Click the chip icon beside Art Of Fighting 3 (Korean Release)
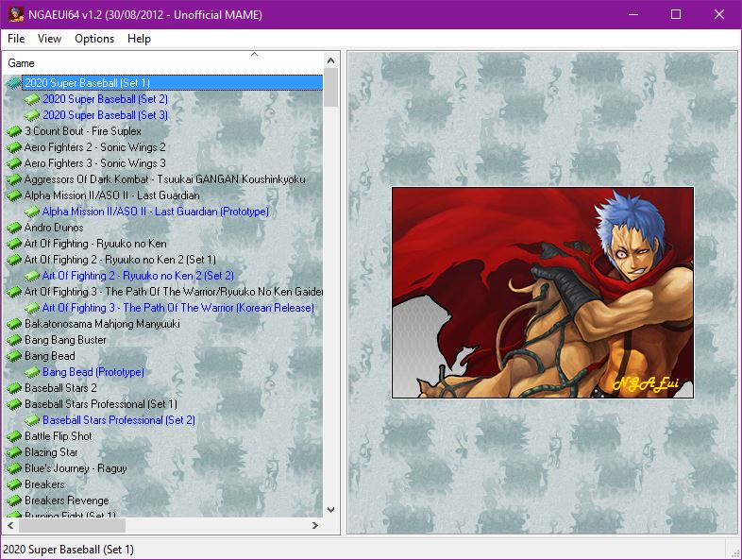 (x=32, y=308)
